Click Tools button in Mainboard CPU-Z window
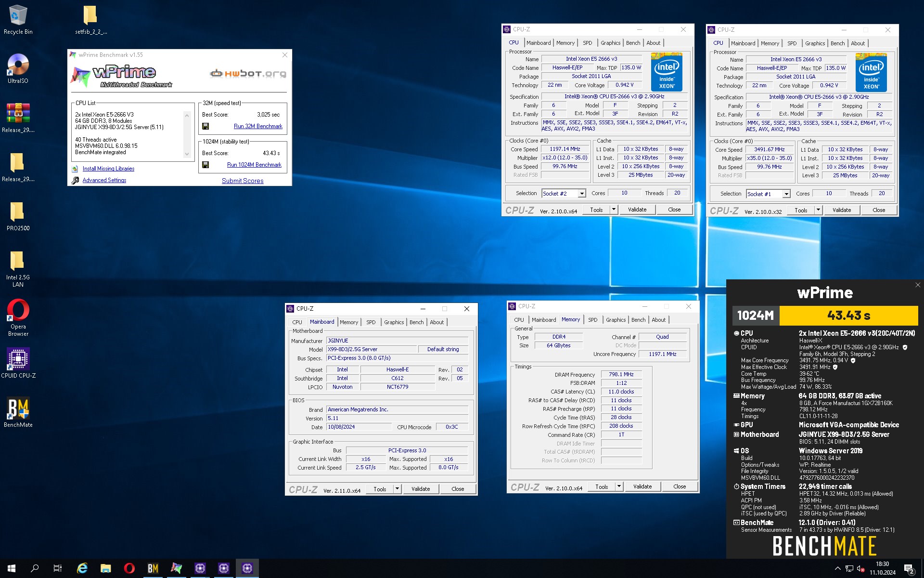This screenshot has height=578, width=924. [x=380, y=489]
